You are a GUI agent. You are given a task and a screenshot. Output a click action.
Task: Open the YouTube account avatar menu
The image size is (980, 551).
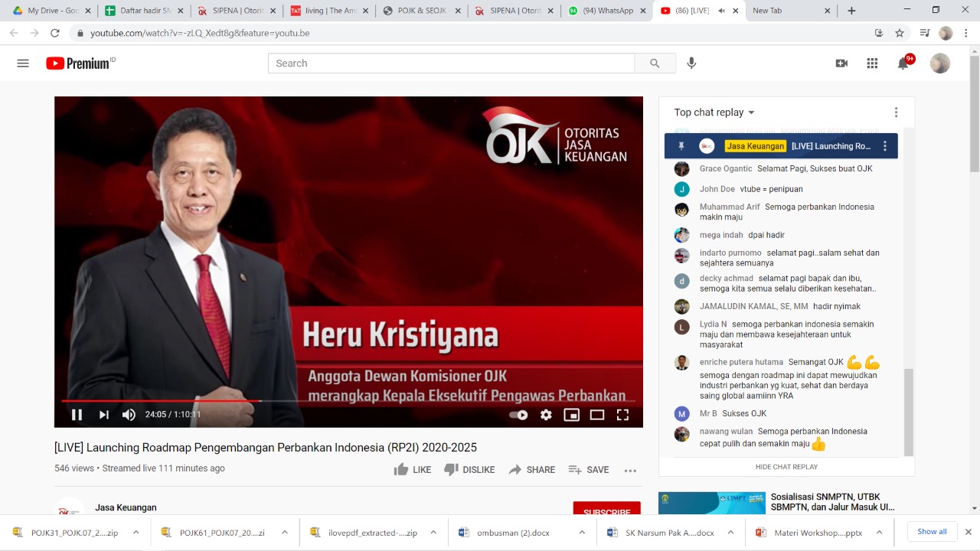940,64
